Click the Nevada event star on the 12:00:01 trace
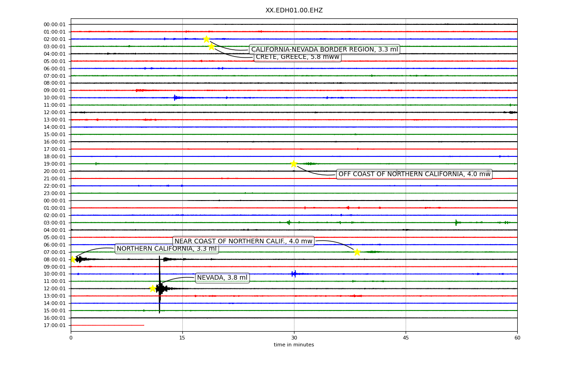 tap(153, 288)
